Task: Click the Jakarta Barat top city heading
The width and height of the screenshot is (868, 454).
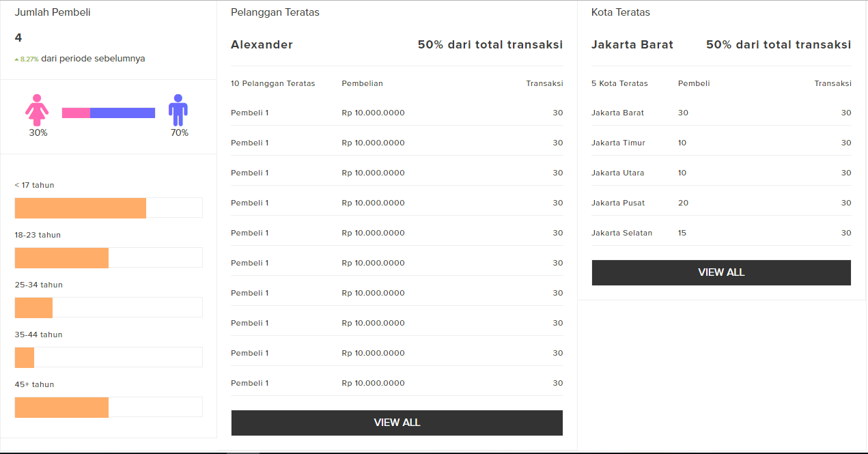Action: 632,44
